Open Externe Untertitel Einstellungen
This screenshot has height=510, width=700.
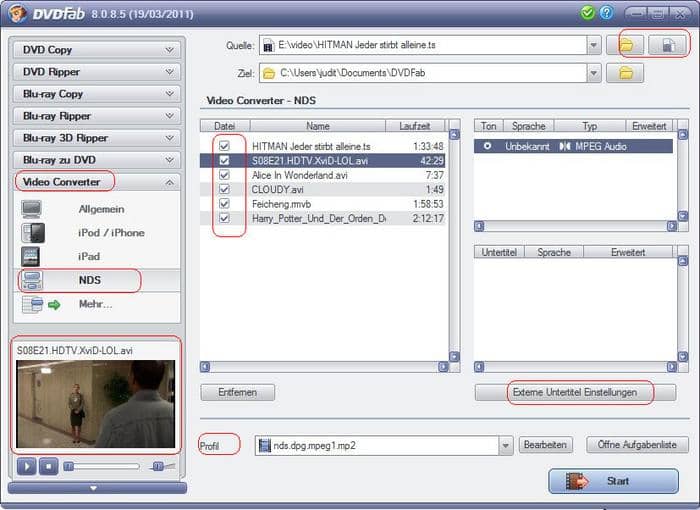[575, 393]
